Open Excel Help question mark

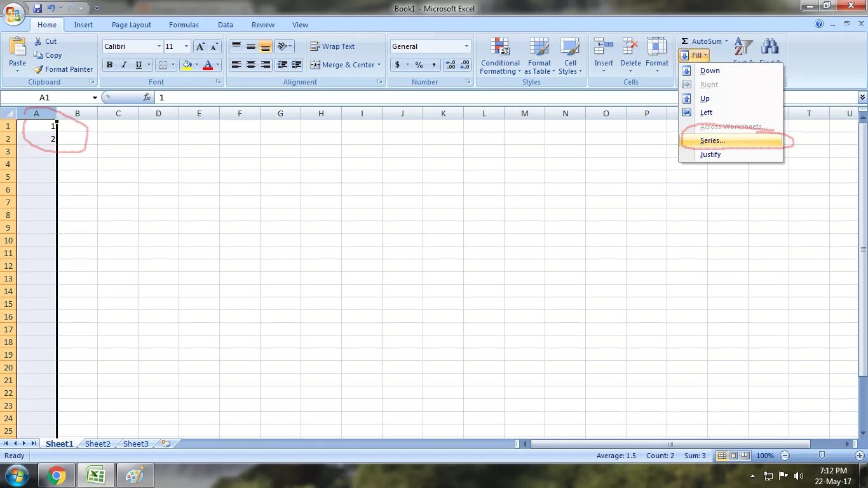click(x=819, y=24)
